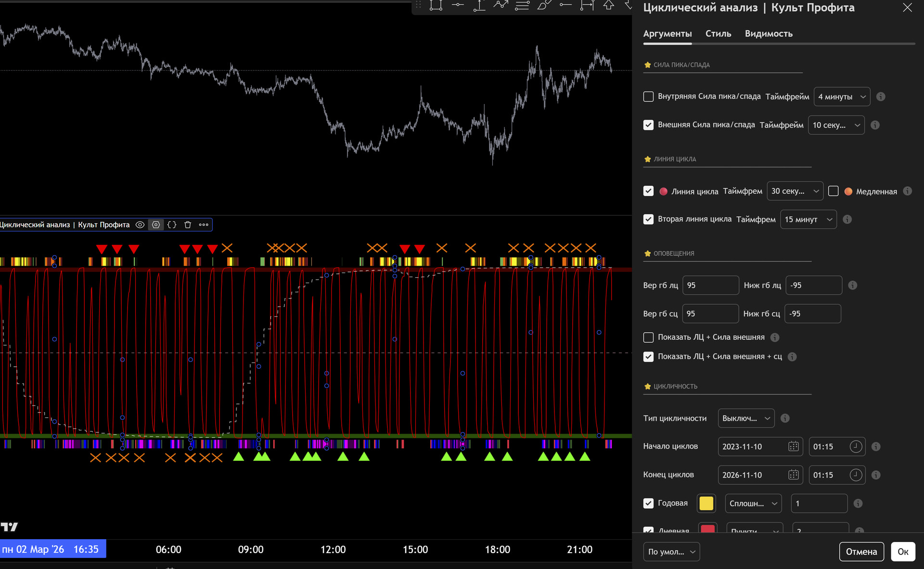Click the Отмена button
This screenshot has height=569, width=924.
pos(861,552)
